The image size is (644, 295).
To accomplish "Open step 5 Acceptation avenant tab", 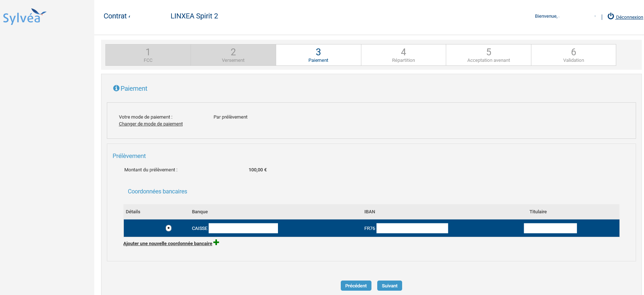I will coord(488,55).
